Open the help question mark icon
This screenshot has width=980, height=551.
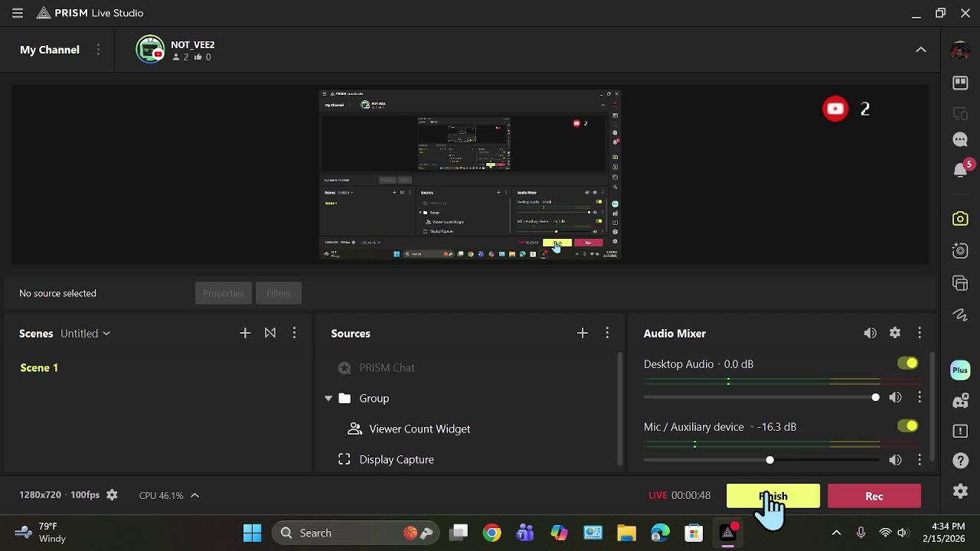[x=960, y=461]
